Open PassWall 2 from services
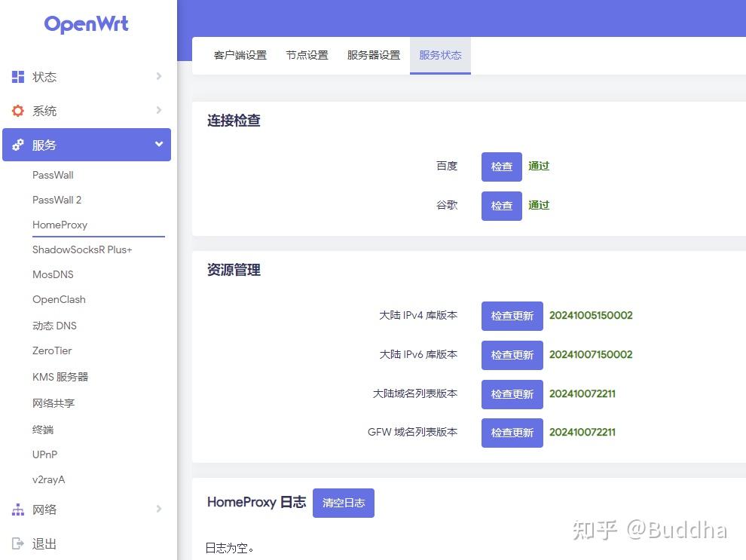This screenshot has width=746, height=560. point(57,200)
